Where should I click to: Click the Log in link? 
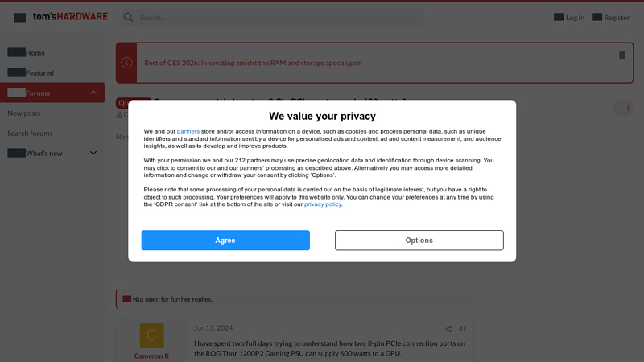tap(575, 18)
